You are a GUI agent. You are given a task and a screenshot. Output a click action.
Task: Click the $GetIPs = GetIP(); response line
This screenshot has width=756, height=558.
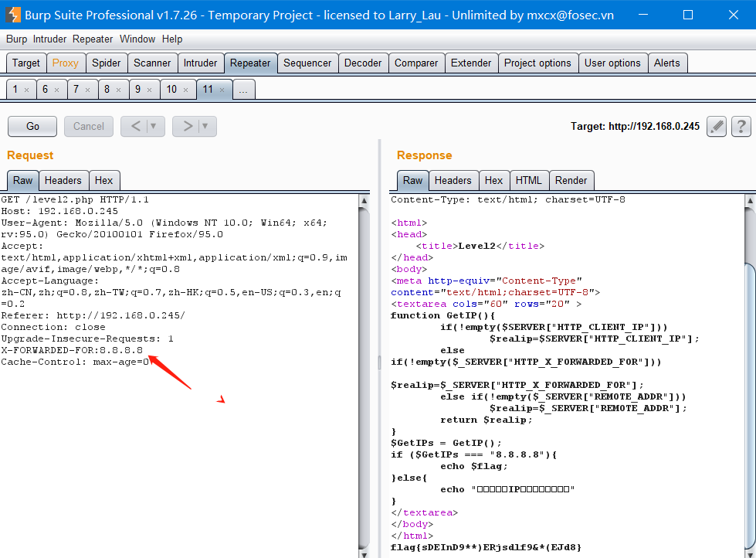click(x=446, y=443)
